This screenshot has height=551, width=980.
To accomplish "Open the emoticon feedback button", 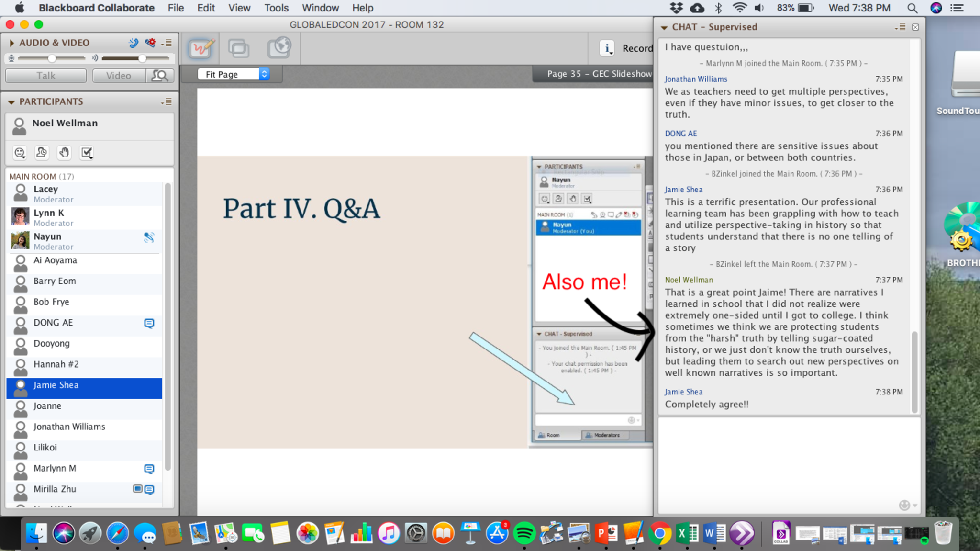I will [x=20, y=152].
